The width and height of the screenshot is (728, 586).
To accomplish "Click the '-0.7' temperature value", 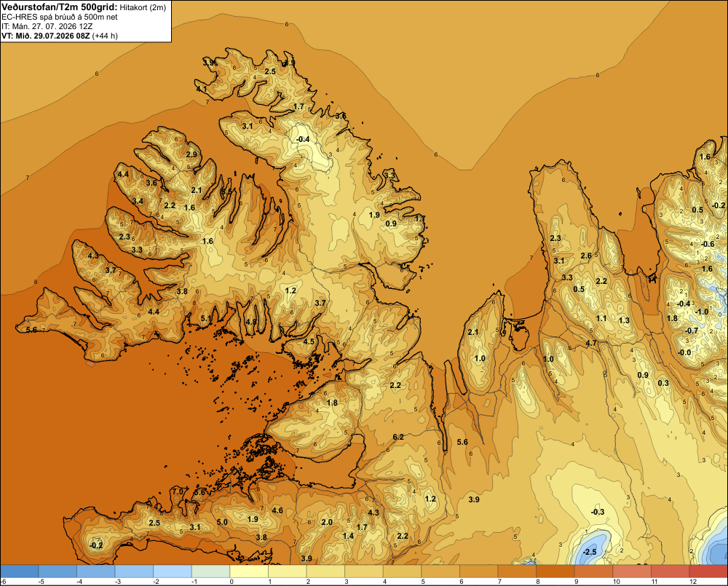I will (x=692, y=330).
